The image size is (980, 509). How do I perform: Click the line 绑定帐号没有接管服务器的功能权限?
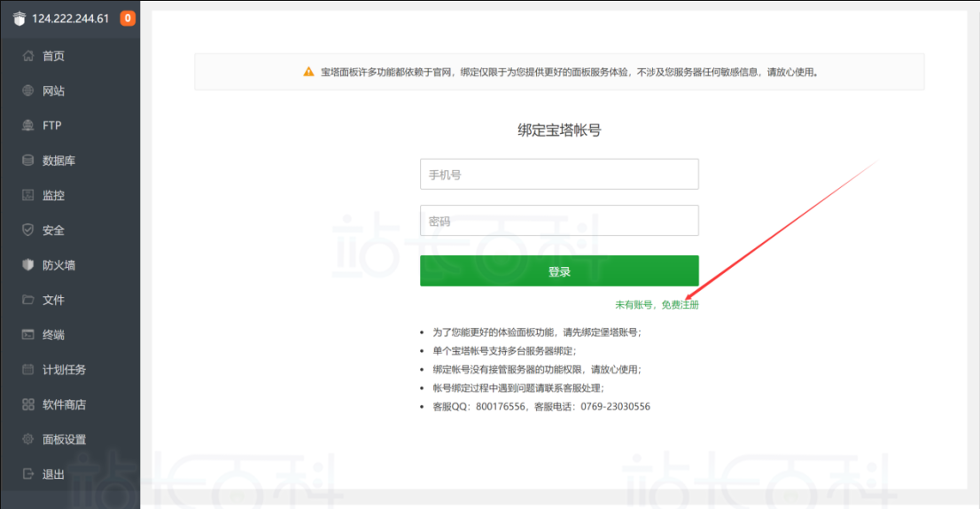click(537, 370)
